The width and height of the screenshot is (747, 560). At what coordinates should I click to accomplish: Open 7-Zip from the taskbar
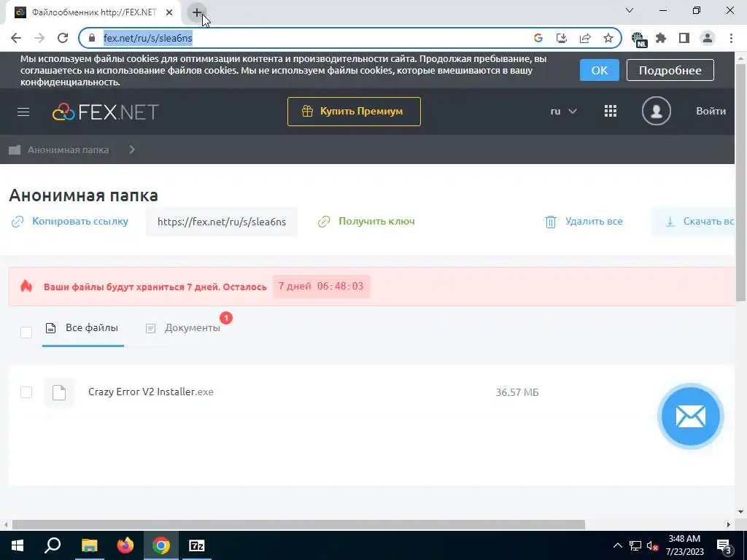pos(197,545)
